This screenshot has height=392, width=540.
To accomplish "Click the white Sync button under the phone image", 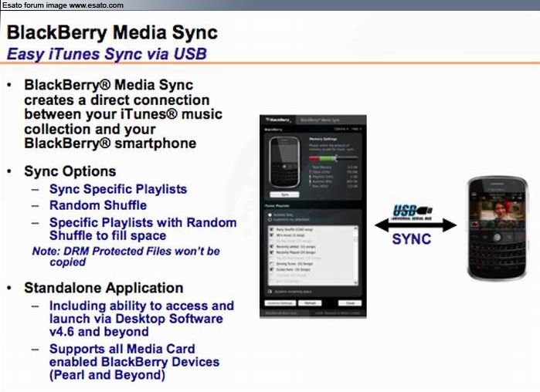I will (284, 194).
